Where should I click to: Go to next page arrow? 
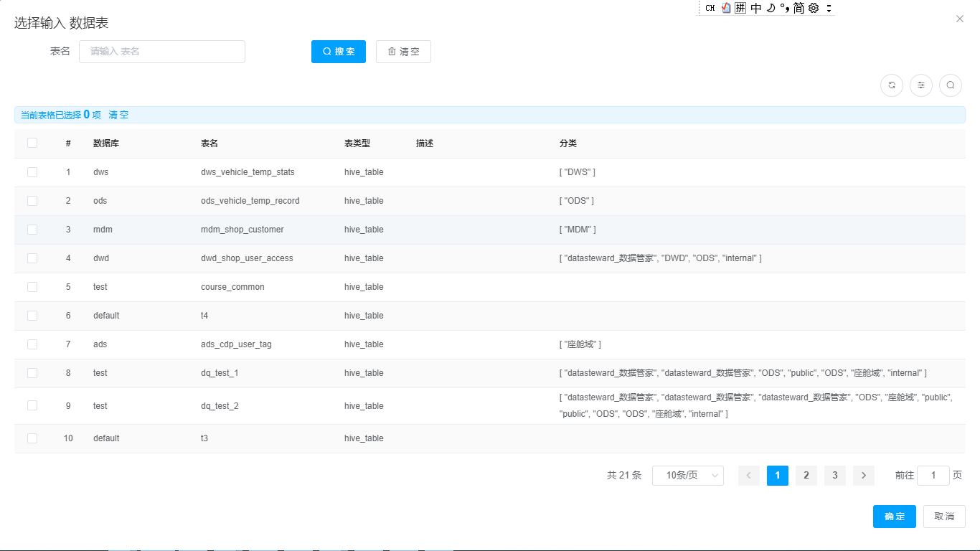coord(864,475)
